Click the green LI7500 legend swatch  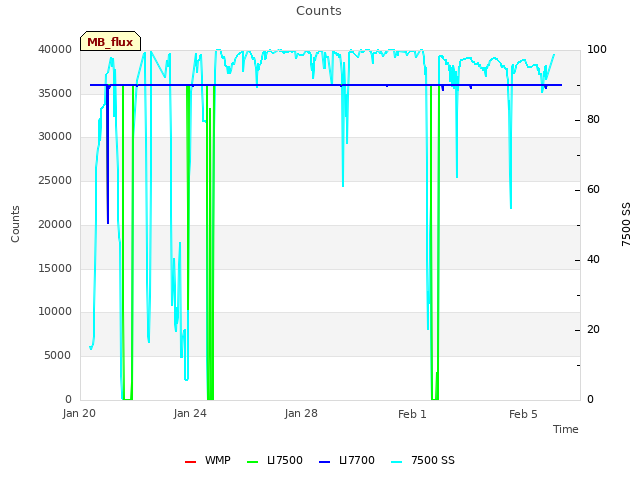point(253,462)
